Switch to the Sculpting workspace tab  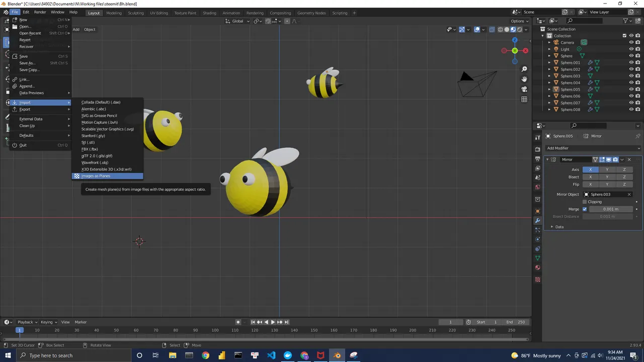click(x=136, y=13)
